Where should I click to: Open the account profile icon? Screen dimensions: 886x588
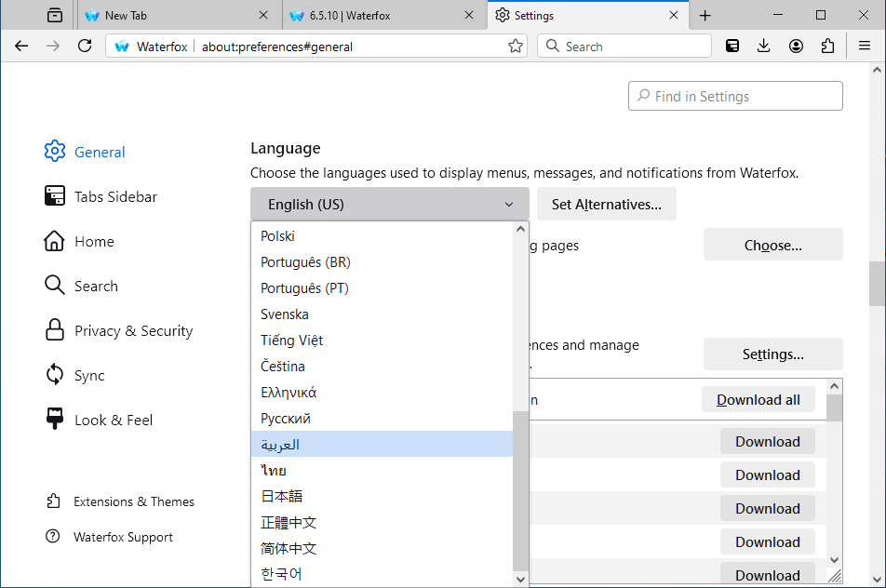click(796, 47)
